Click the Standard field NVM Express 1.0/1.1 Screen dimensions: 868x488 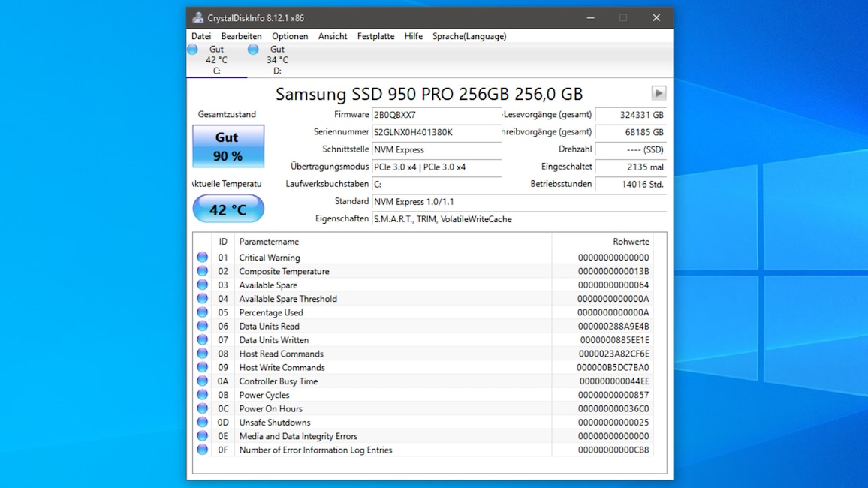click(519, 202)
